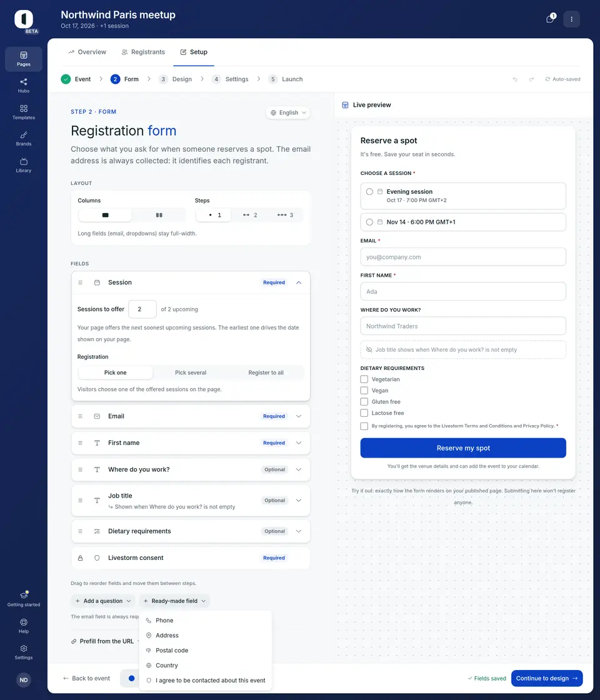The height and width of the screenshot is (700, 600).
Task: Switch to the Overview tab
Action: tap(87, 52)
